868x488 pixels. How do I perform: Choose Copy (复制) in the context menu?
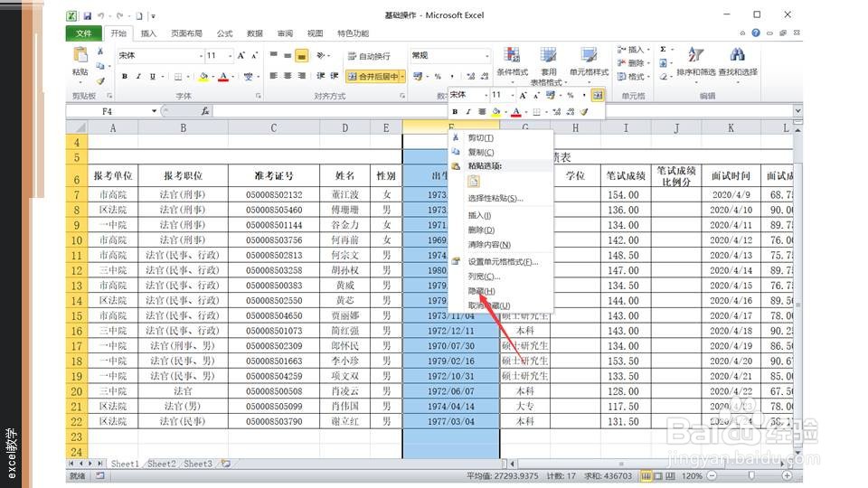tap(503, 152)
